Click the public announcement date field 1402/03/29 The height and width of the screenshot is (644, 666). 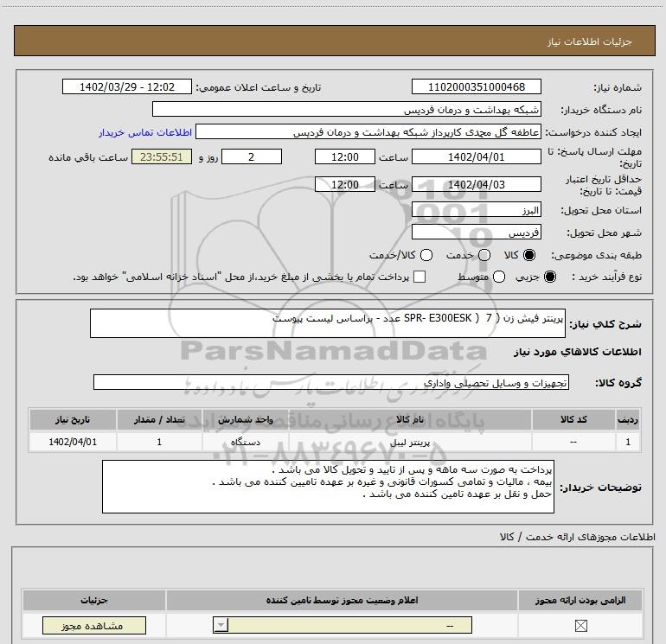pyautogui.click(x=127, y=87)
